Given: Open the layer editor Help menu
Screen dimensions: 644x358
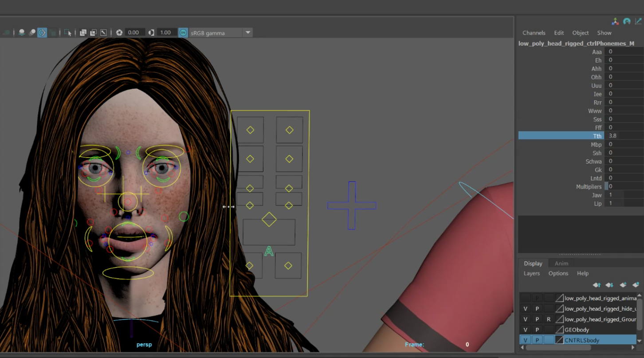Looking at the screenshot, I should pyautogui.click(x=582, y=273).
